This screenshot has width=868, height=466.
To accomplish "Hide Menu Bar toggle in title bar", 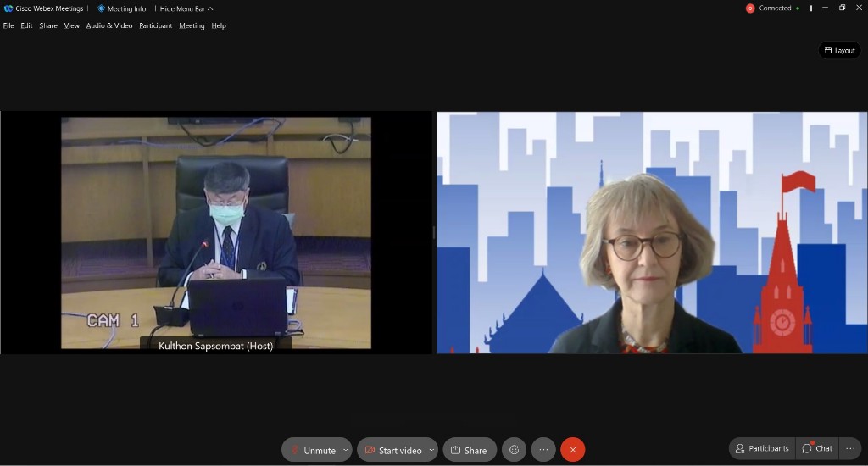I will (x=185, y=8).
